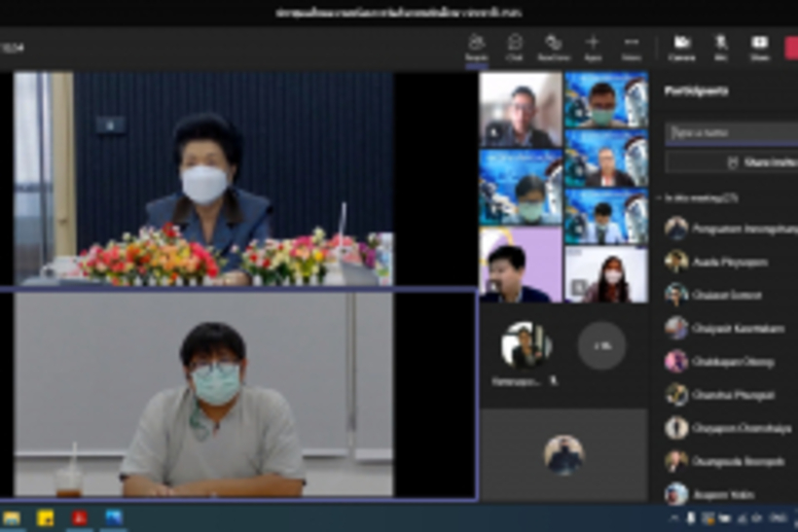
Task: Select the woman with red-brown hair thumbnail
Action: pos(606,274)
